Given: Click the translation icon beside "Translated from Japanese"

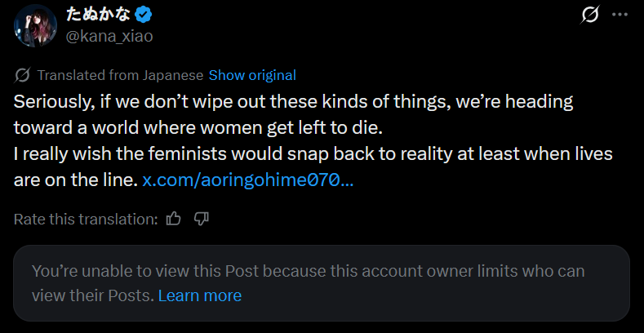Looking at the screenshot, I should 23,75.
